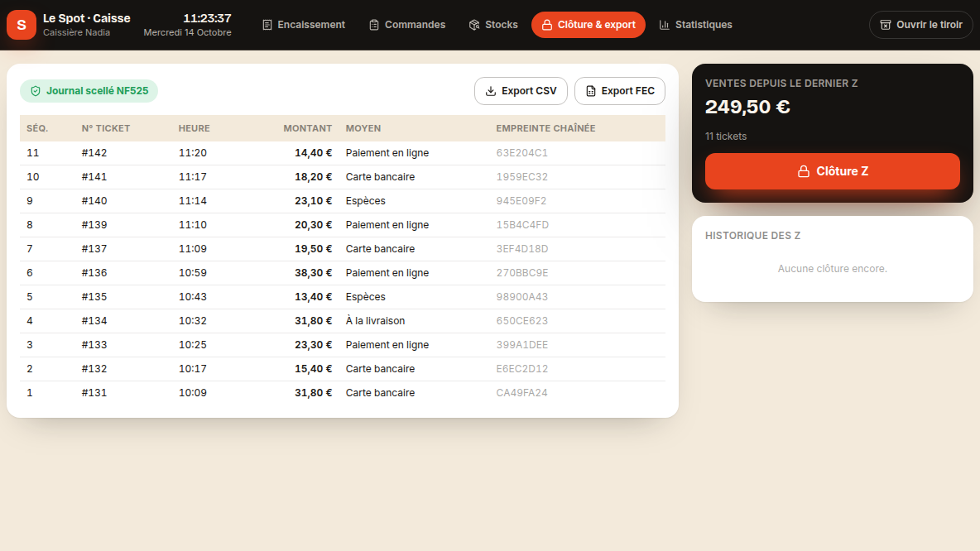Click the orange Le Spot logo icon
The image size is (980, 551).
[22, 25]
